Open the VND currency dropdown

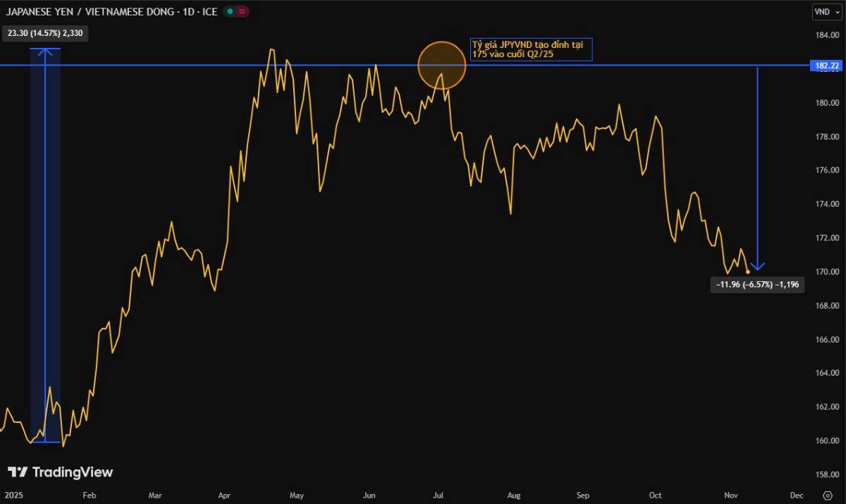pos(826,11)
